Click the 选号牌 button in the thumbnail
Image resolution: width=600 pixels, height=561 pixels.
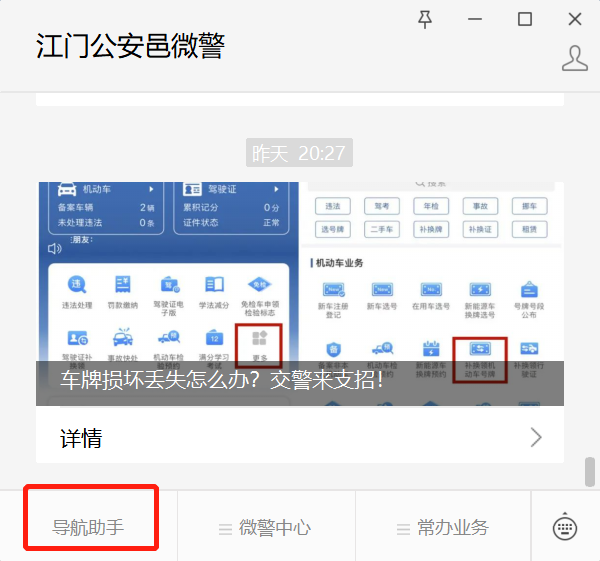tap(332, 229)
